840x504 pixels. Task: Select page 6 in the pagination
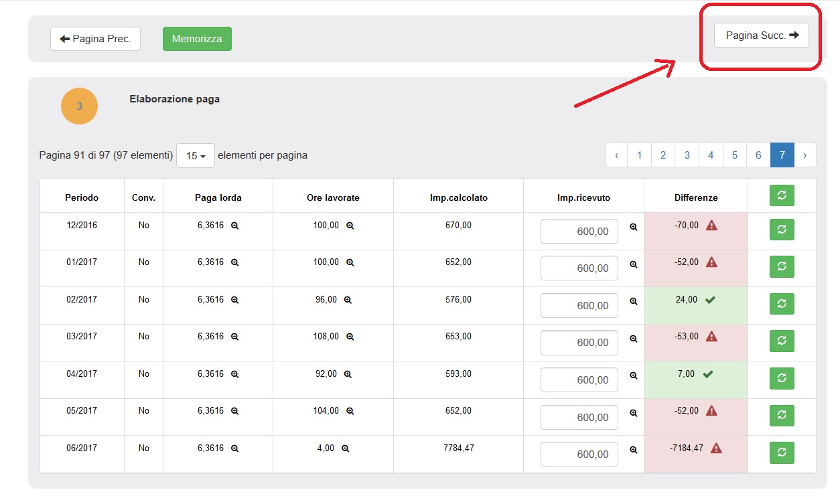tap(758, 155)
